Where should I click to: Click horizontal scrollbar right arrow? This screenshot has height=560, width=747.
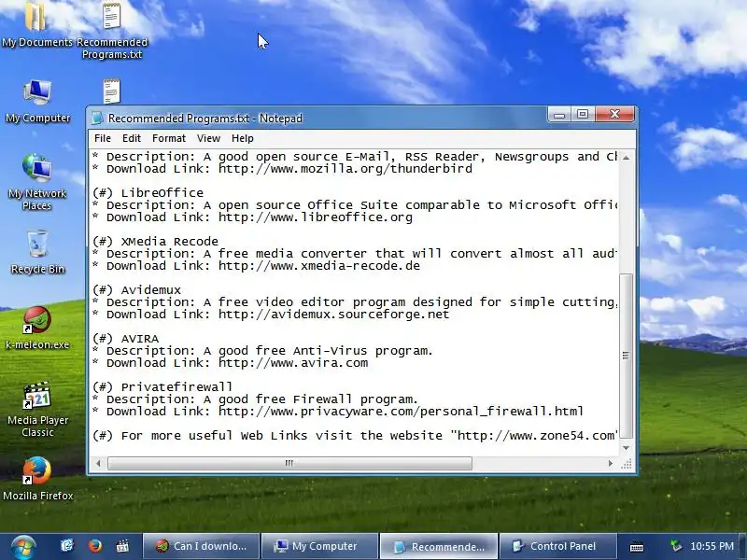pyautogui.click(x=611, y=463)
